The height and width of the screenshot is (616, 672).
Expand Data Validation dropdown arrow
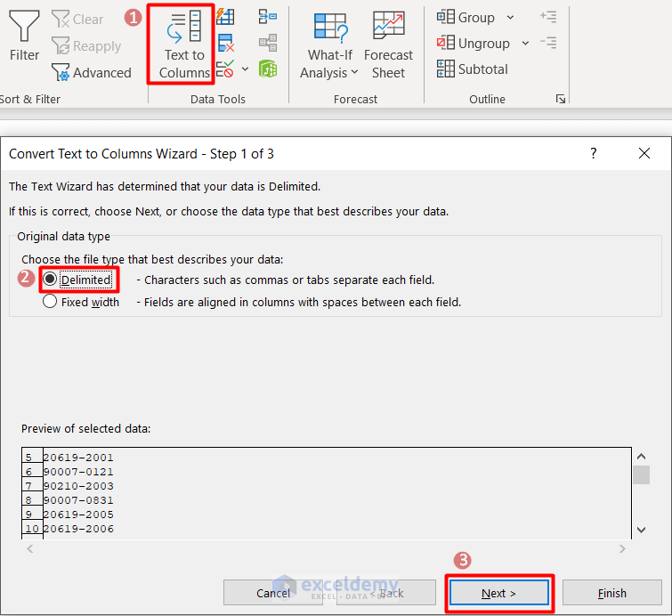[x=245, y=69]
